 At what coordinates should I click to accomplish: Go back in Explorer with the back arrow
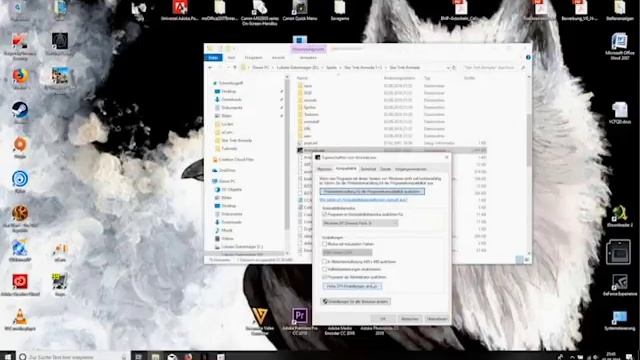(x=211, y=67)
